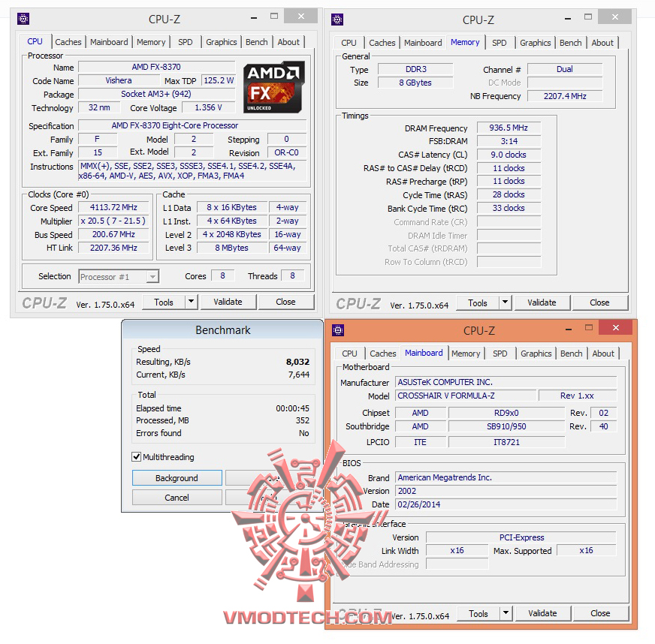The height and width of the screenshot is (644, 655).
Task: Switch to CPU tab in Mainboard window
Action: (349, 354)
